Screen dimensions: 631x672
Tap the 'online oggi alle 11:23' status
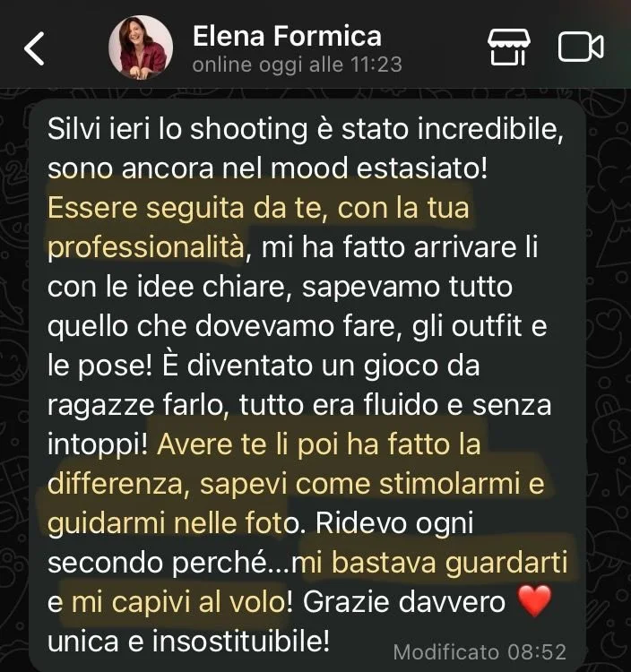point(297,65)
